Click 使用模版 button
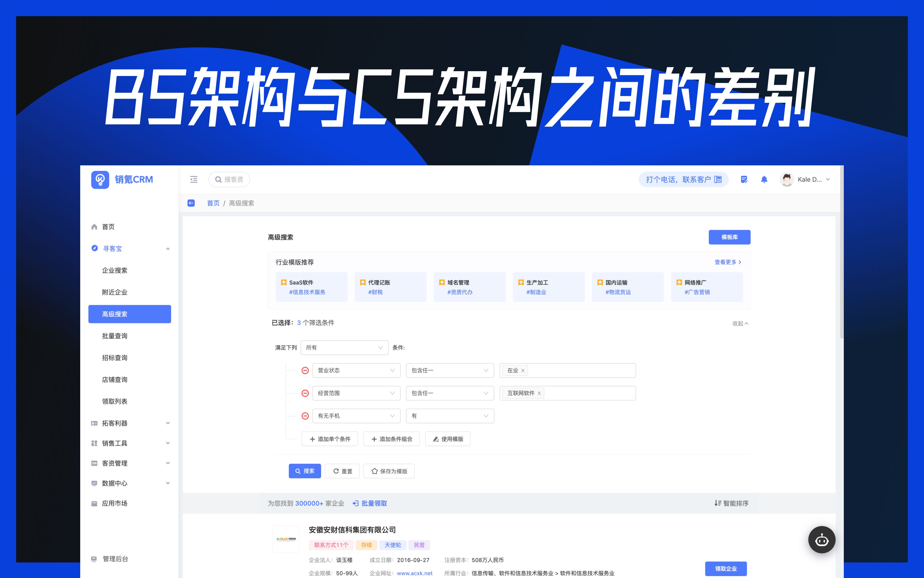This screenshot has height=578, width=924. click(x=448, y=439)
